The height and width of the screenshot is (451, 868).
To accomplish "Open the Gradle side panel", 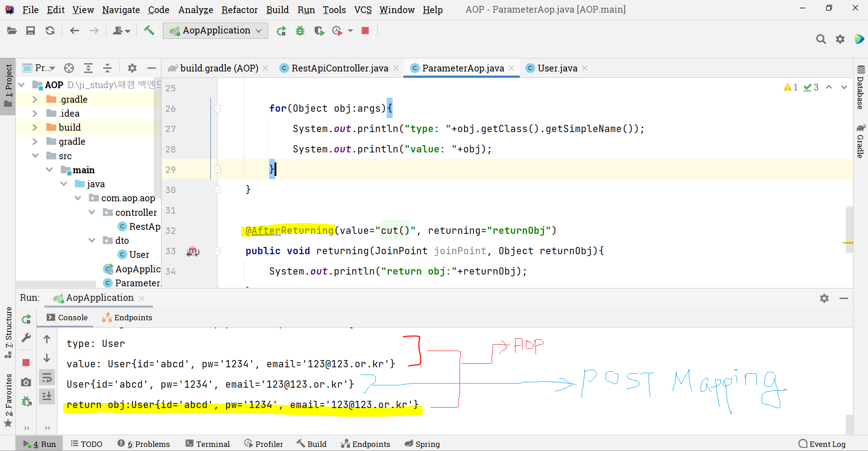I will tap(861, 141).
